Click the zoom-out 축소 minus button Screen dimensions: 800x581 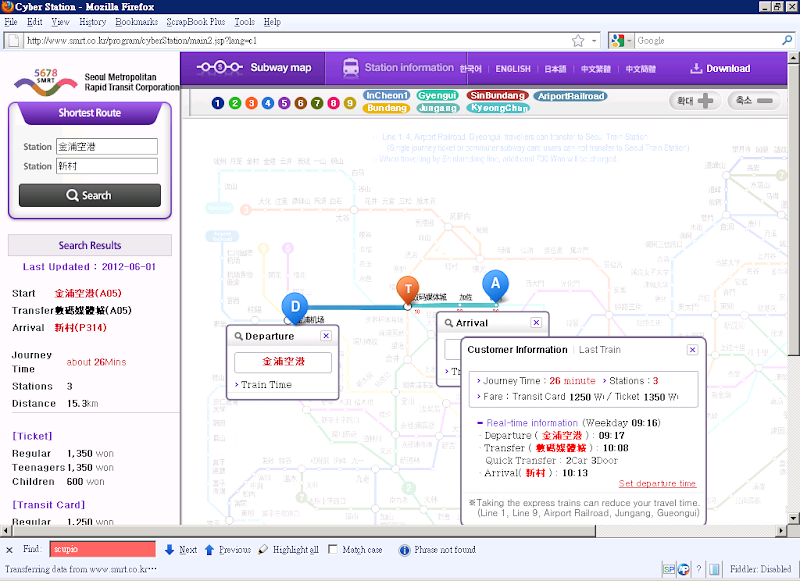pos(754,101)
